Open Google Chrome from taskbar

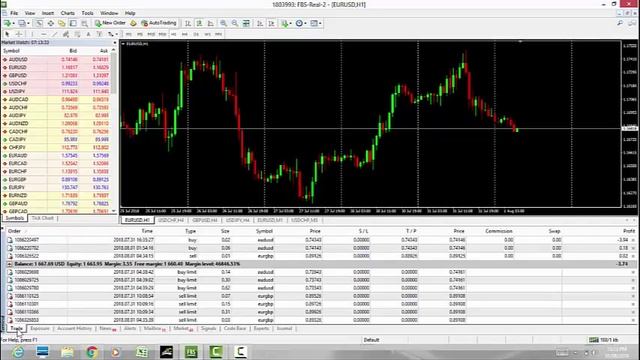pyautogui.click(x=92, y=352)
